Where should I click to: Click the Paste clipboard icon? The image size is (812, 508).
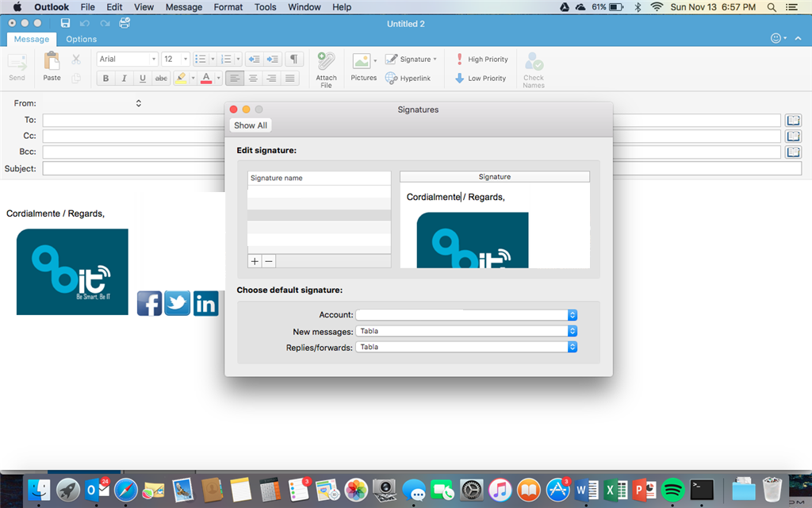point(52,61)
